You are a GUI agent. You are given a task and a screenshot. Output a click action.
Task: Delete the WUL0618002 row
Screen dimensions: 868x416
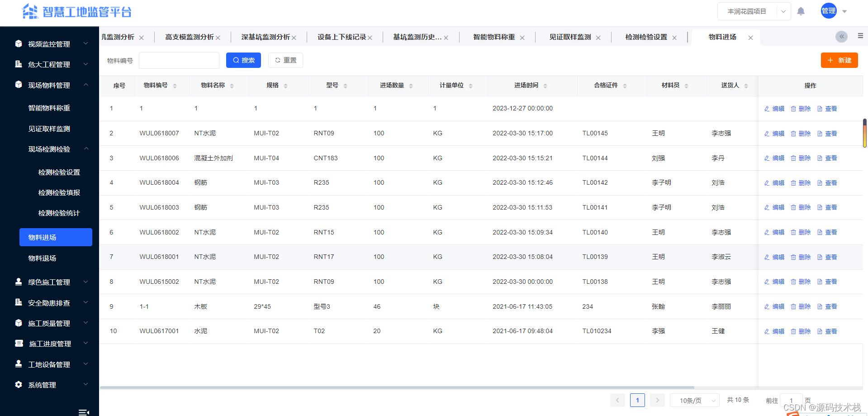tap(801, 232)
